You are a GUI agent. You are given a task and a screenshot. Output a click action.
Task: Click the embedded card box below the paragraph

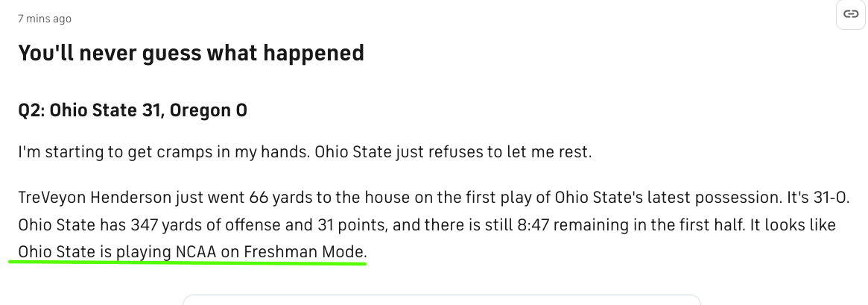coord(442,300)
